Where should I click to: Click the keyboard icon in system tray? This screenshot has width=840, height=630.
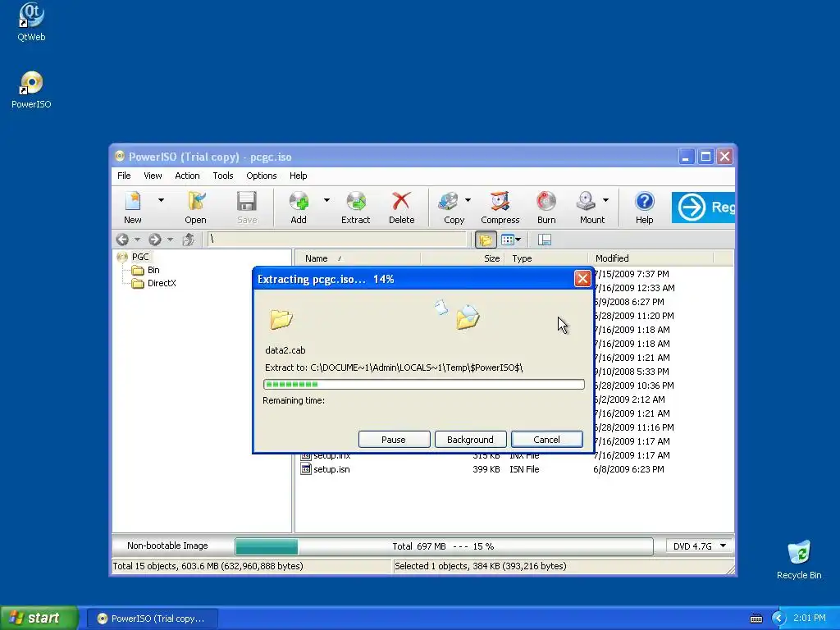pyautogui.click(x=756, y=619)
